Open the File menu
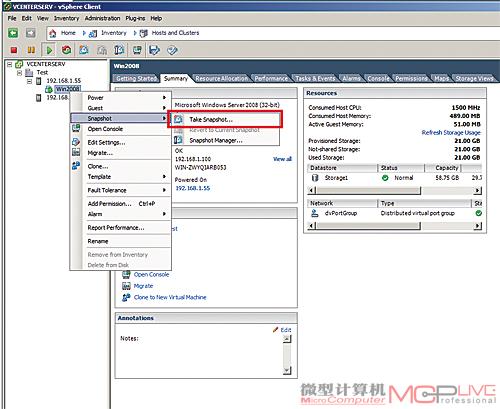Image resolution: width=500 pixels, height=409 pixels. (12, 18)
